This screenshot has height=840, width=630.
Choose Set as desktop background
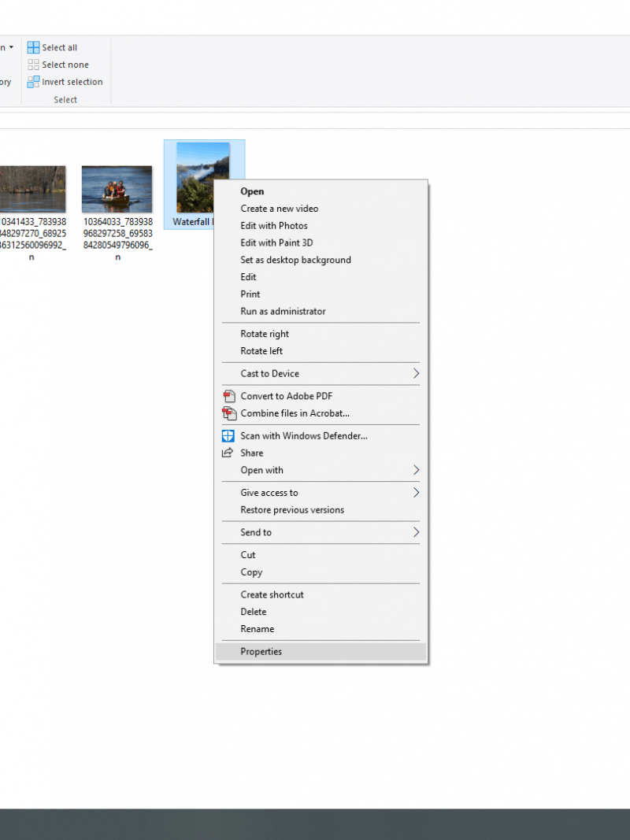point(295,260)
